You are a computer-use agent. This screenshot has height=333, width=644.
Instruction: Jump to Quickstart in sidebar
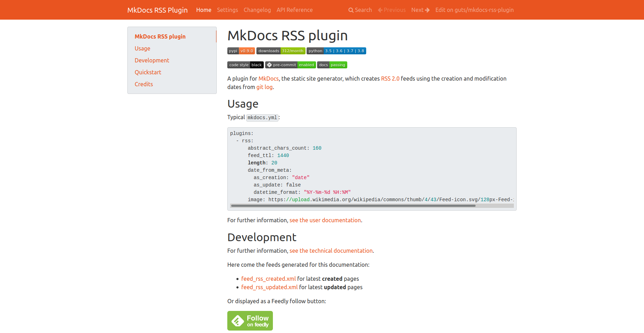click(148, 72)
